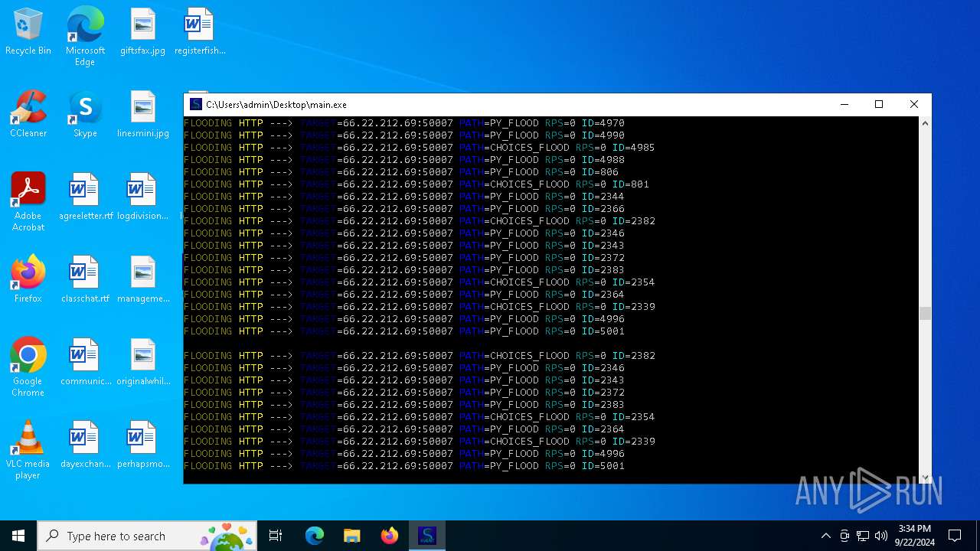
Task: Select the linesmini.jpg desktop file
Action: [142, 115]
